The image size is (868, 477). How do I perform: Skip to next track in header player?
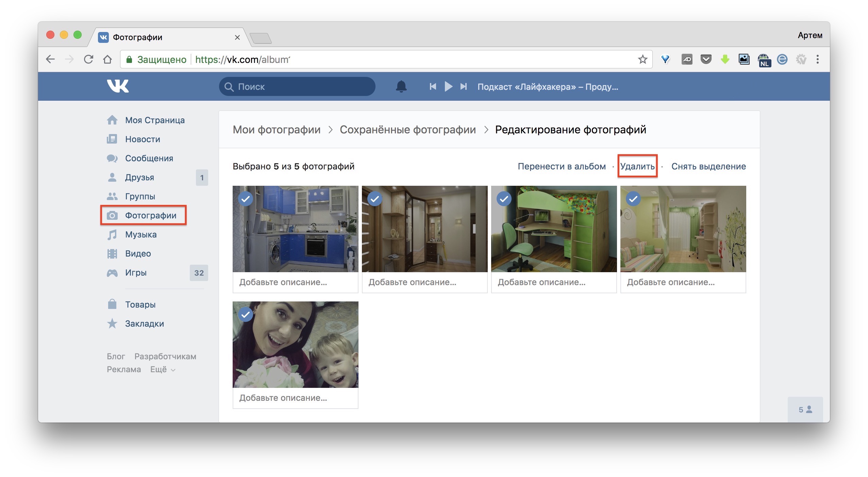pyautogui.click(x=464, y=86)
